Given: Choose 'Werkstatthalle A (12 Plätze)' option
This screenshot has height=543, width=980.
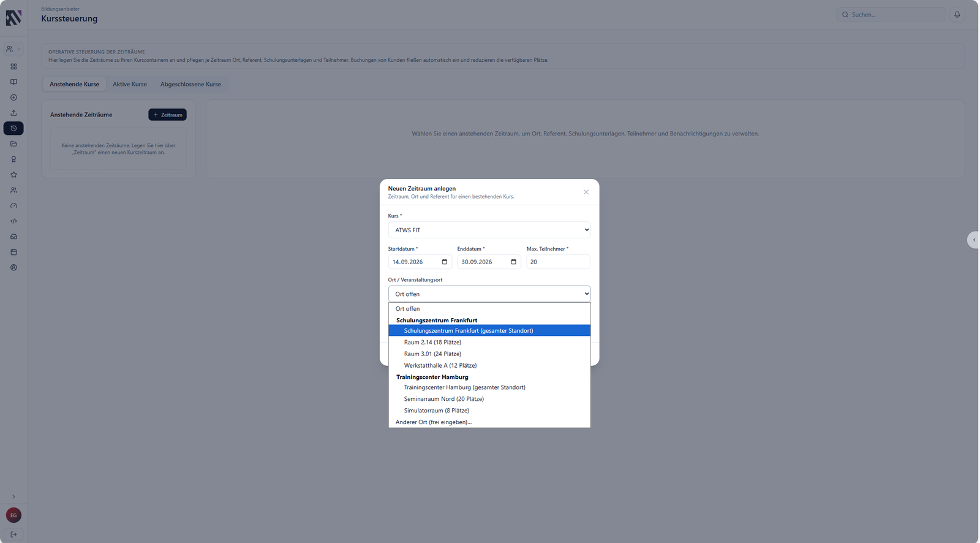Looking at the screenshot, I should click(489, 366).
